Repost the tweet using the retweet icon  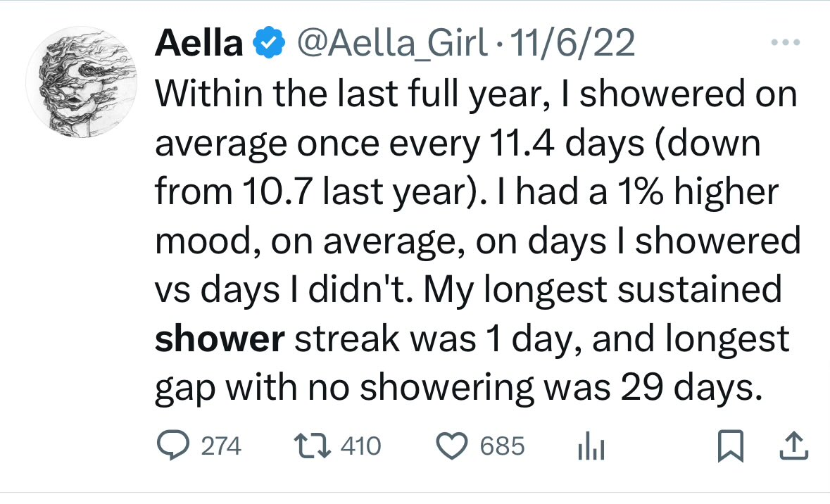coord(308,446)
